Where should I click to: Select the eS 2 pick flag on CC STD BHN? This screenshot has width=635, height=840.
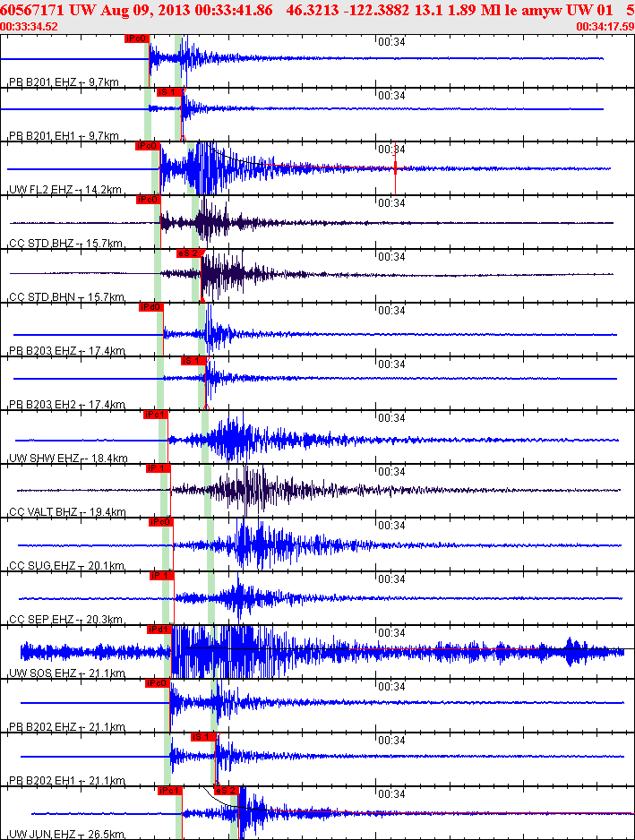[189, 253]
